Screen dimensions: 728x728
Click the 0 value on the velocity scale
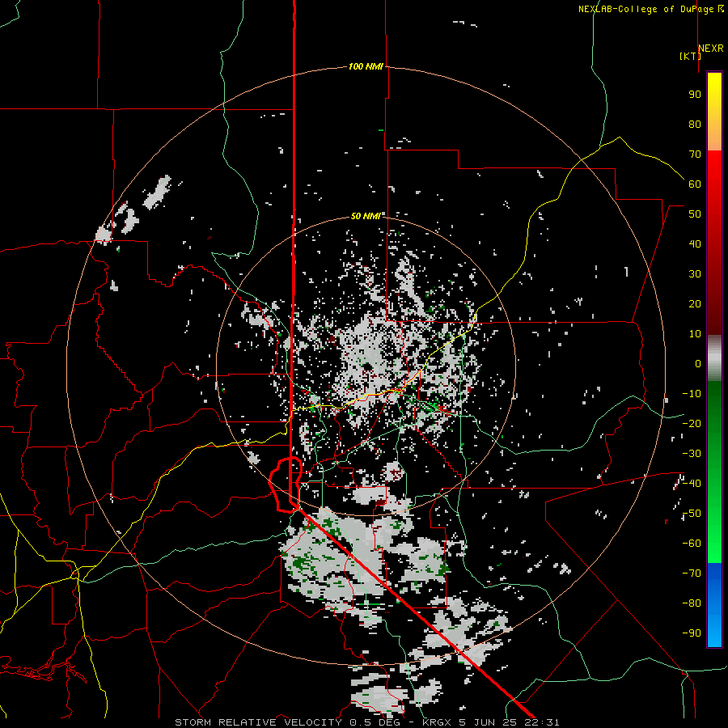698,363
